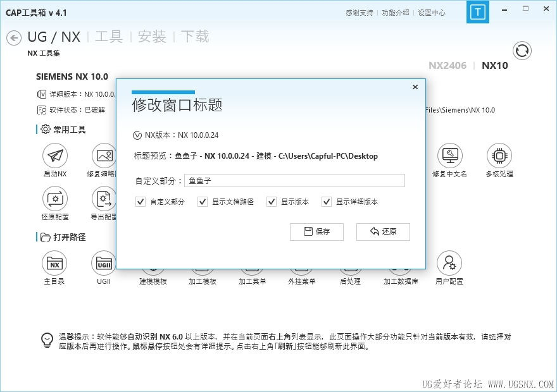Screen dimensions: 557x392
Task: Click the blue T logo button
Action: click(478, 12)
